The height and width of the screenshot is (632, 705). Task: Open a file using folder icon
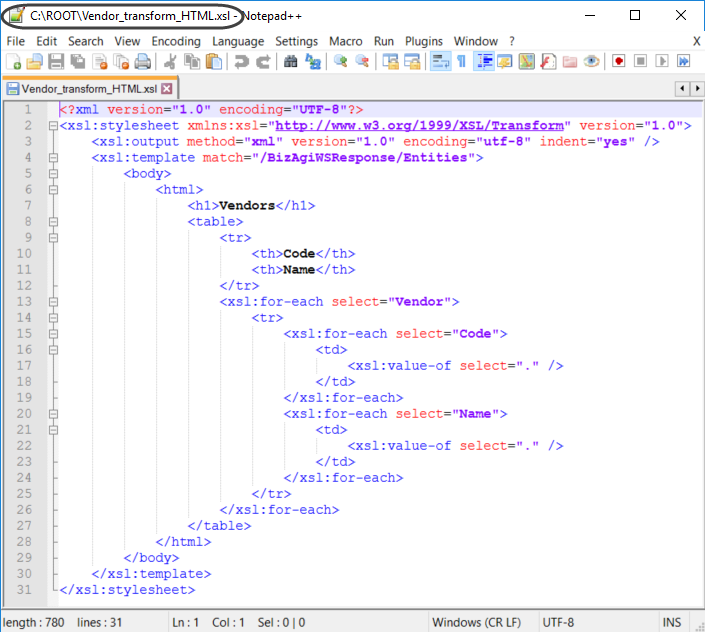[x=34, y=62]
